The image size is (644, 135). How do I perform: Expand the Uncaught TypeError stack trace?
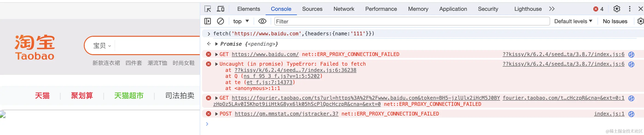(x=217, y=64)
